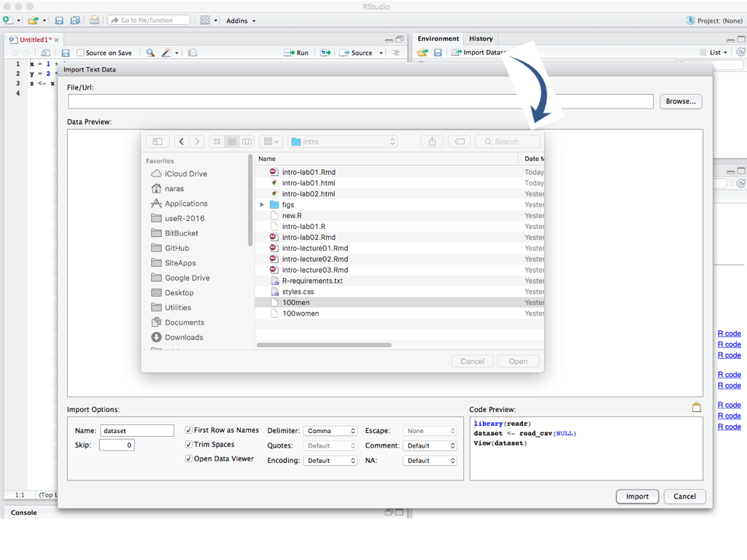Switch to the History tab
The width and height of the screenshot is (747, 560).
tap(481, 39)
